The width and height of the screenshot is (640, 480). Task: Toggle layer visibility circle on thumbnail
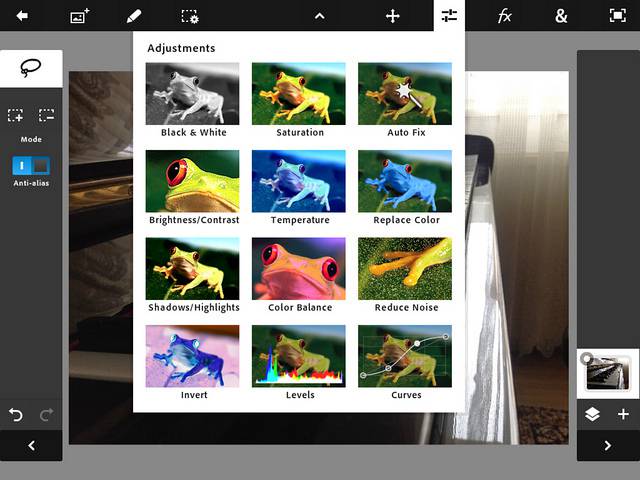[x=587, y=358]
